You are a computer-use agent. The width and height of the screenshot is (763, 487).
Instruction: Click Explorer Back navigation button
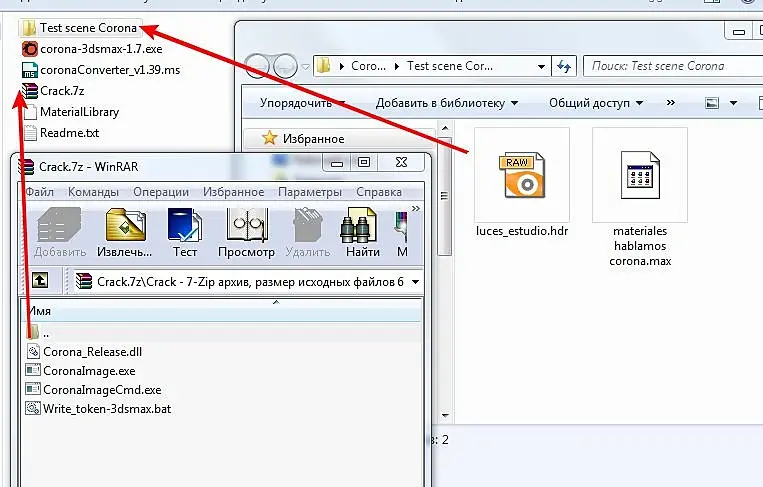pos(256,66)
